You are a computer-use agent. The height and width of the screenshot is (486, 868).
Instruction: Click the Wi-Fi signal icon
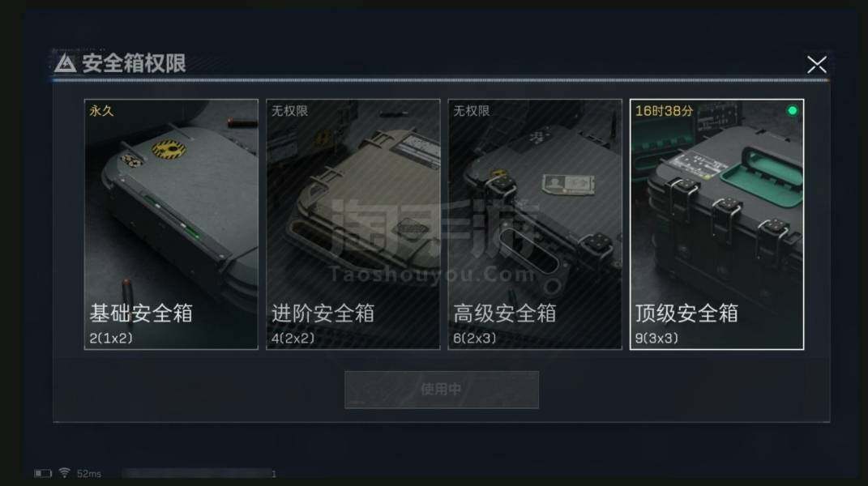pos(64,473)
